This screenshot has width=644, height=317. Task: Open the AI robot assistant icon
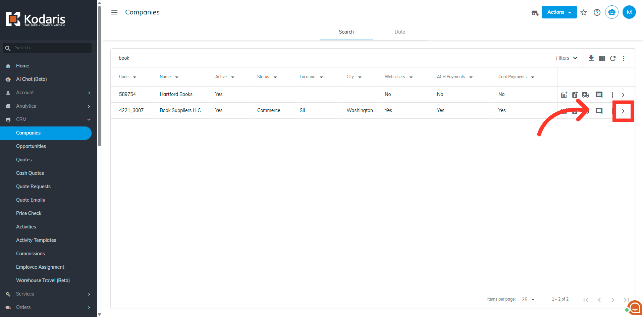coord(612,12)
